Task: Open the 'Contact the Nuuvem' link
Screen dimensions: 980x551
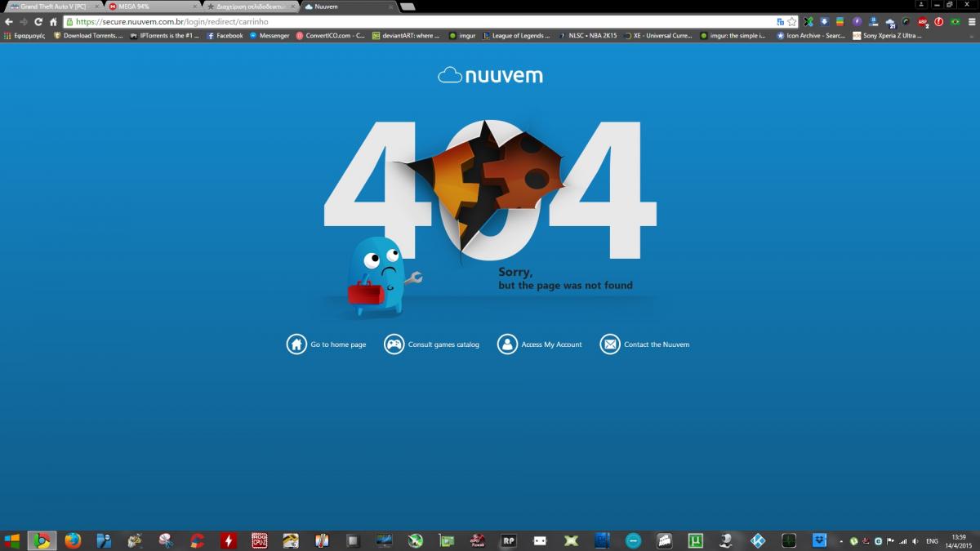Action: click(x=657, y=344)
